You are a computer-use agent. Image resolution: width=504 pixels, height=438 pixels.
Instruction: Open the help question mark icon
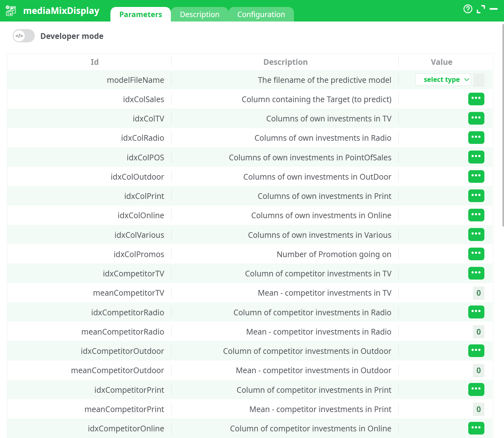coord(468,9)
